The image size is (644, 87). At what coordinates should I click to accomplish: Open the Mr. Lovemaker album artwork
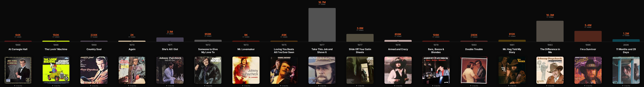(246, 70)
